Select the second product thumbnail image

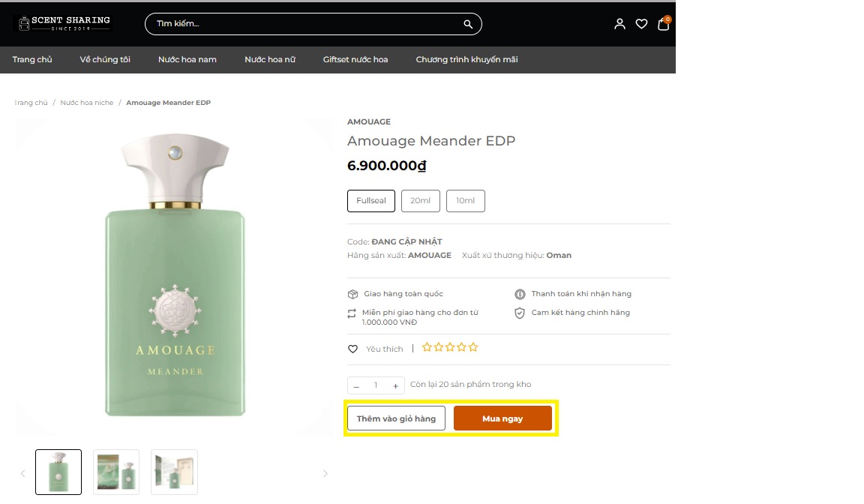(x=116, y=472)
